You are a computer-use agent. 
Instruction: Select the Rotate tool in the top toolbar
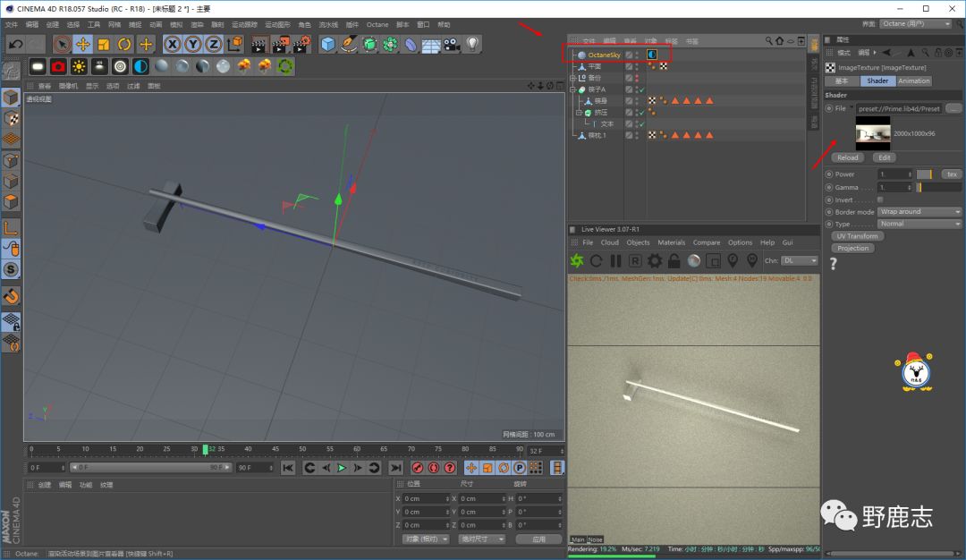click(x=124, y=44)
